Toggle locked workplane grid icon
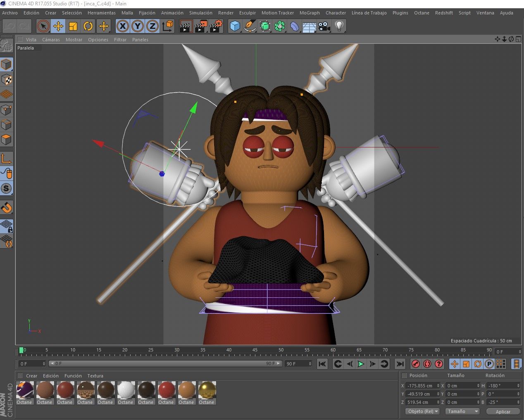Viewport: 524px width, 420px height. 7,226
